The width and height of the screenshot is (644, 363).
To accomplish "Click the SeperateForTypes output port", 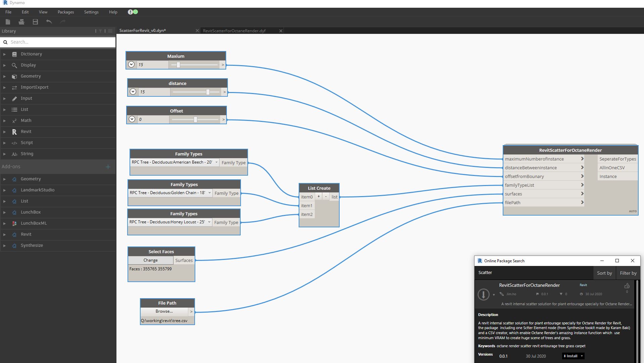I will point(617,159).
